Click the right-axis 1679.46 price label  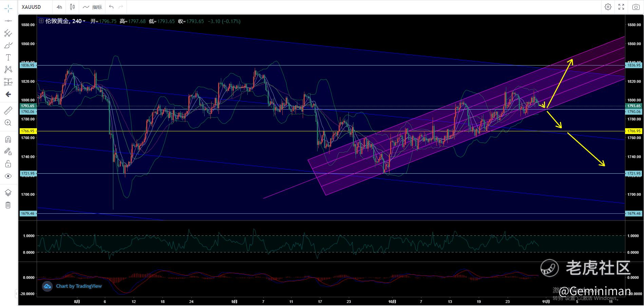(633, 213)
